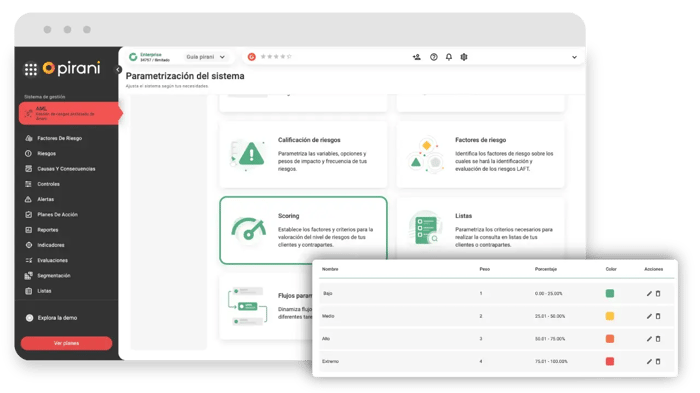This screenshot has height=393, width=700.
Task: Open Alertas section
Action: (x=46, y=199)
